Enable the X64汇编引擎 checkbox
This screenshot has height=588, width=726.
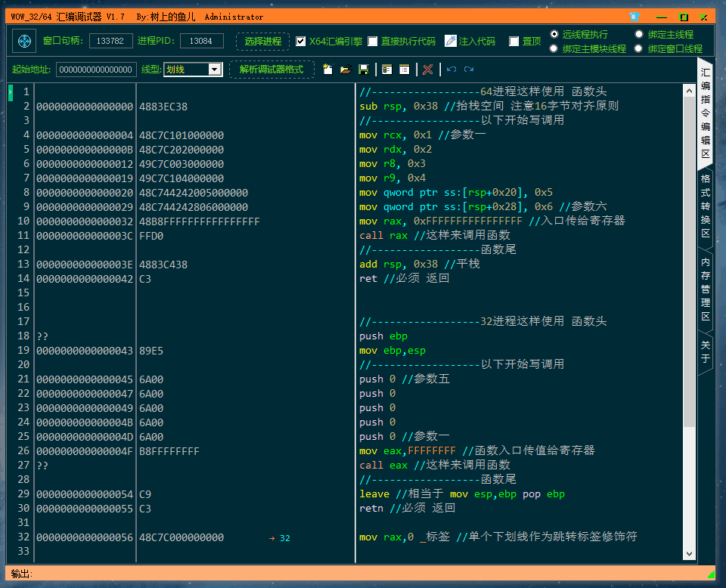(300, 41)
